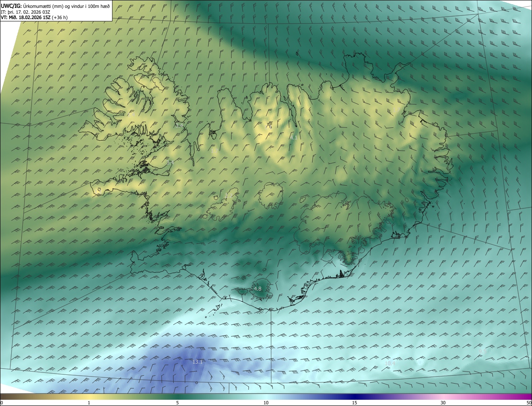Viewport: 532px width, 406px height.
Task: Click the '0' tick on the color scale
Action: coord(2,403)
